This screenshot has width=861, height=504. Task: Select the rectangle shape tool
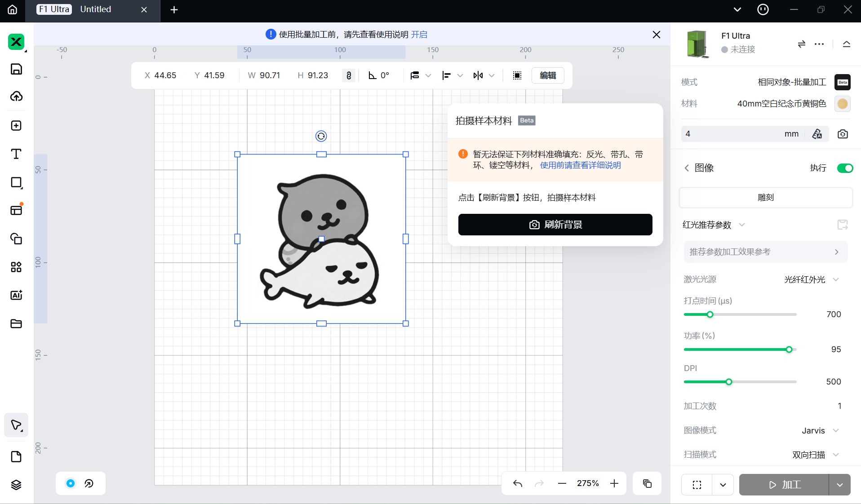16,182
